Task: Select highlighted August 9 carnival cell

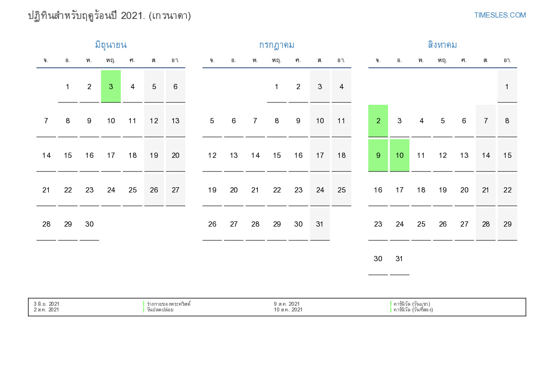Action: point(378,155)
